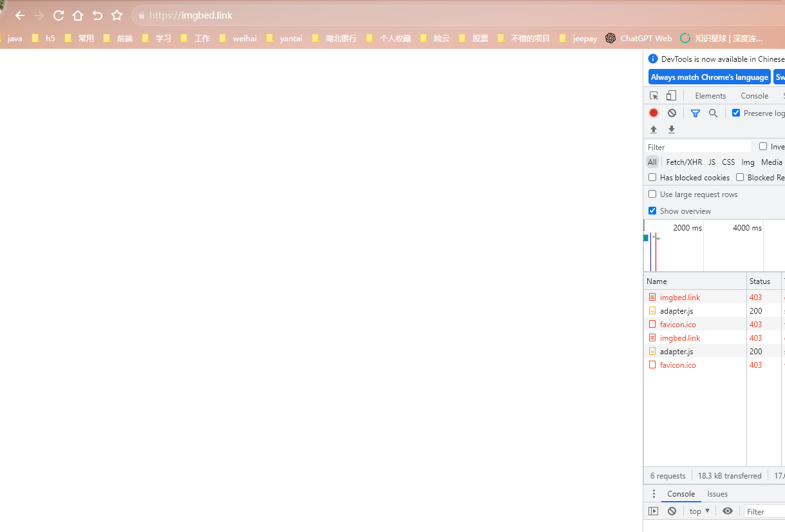Open the jeepay bookmarks folder
Viewport: 785px width, 532px height.
pyautogui.click(x=578, y=39)
